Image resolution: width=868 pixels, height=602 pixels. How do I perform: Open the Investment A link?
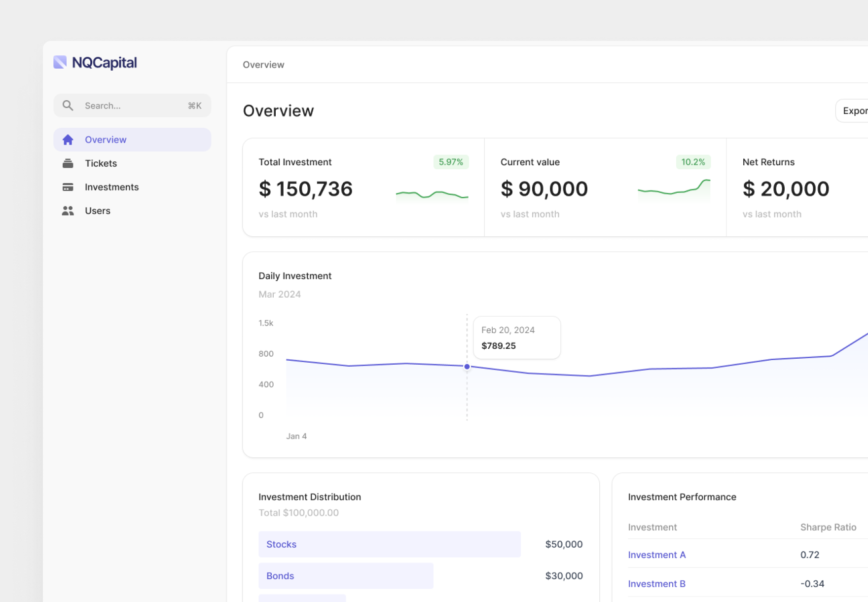(x=657, y=555)
